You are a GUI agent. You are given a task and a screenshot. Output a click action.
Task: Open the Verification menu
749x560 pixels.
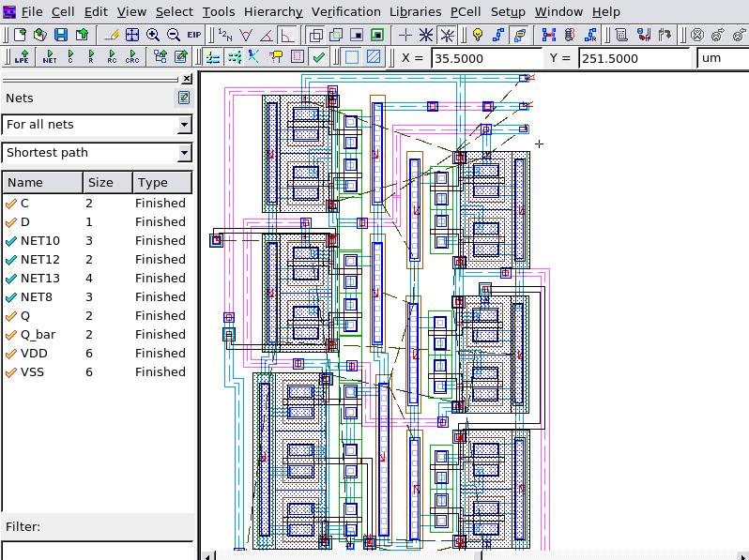(x=345, y=11)
